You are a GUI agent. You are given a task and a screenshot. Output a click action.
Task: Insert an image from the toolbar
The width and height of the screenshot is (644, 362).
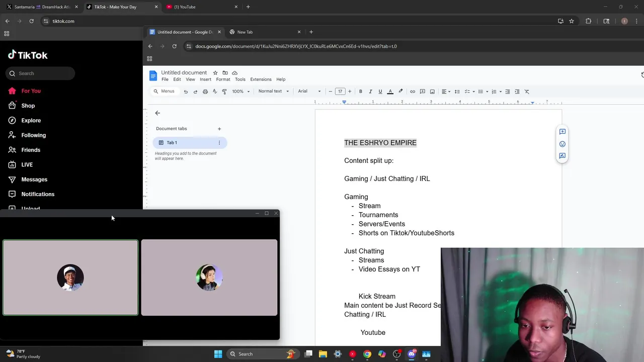tap(432, 92)
